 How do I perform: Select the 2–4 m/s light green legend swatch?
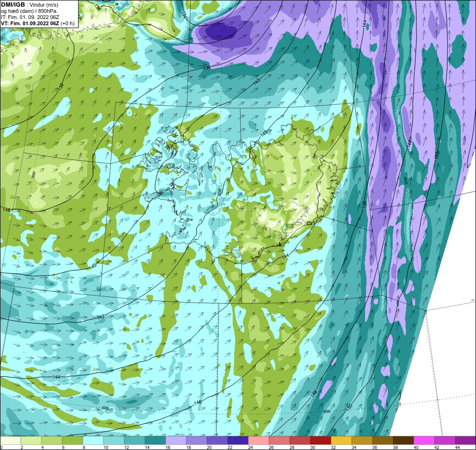(x=31, y=440)
